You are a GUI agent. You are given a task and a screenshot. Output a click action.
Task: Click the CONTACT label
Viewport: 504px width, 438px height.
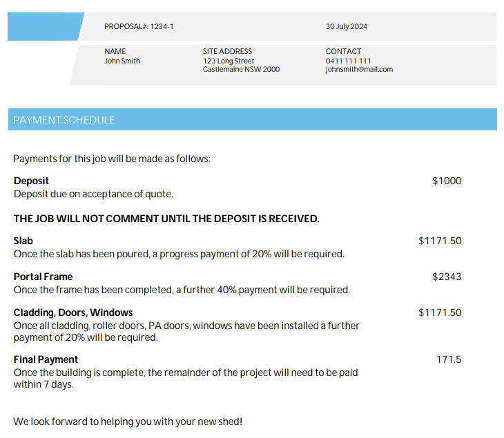pyautogui.click(x=343, y=51)
